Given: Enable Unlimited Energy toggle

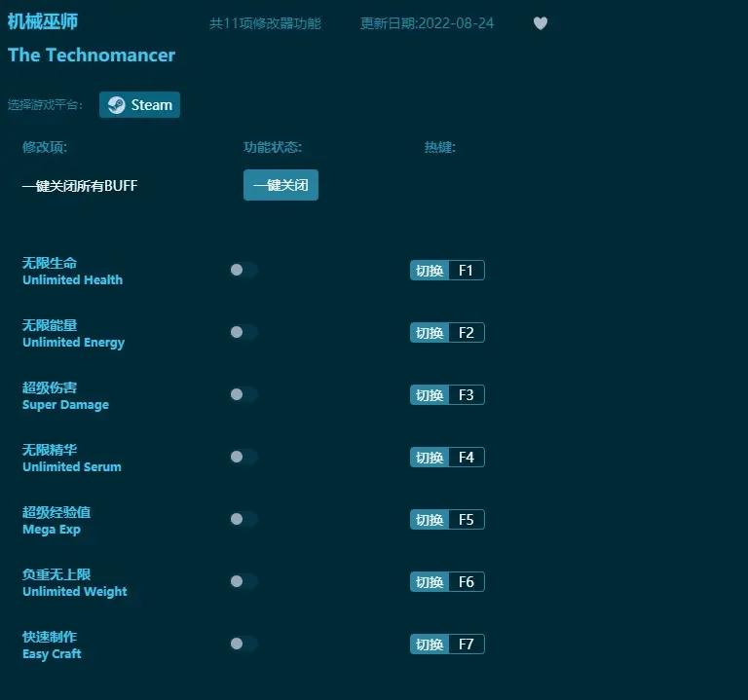Looking at the screenshot, I should pyautogui.click(x=243, y=332).
